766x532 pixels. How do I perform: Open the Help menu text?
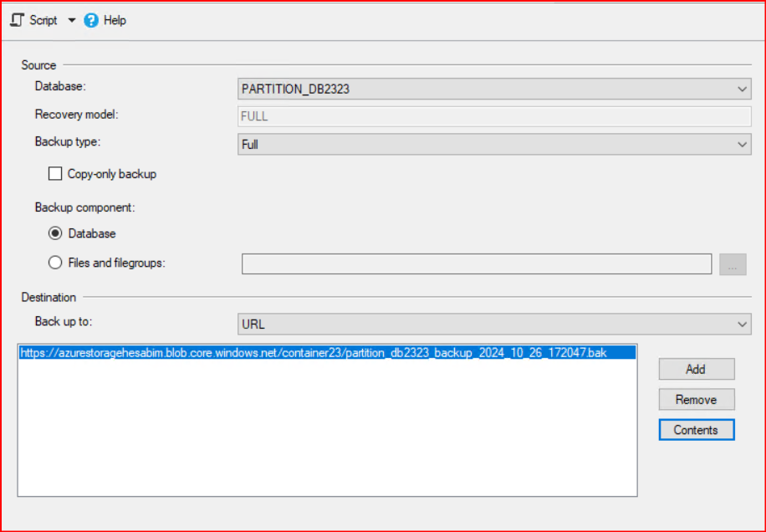115,20
